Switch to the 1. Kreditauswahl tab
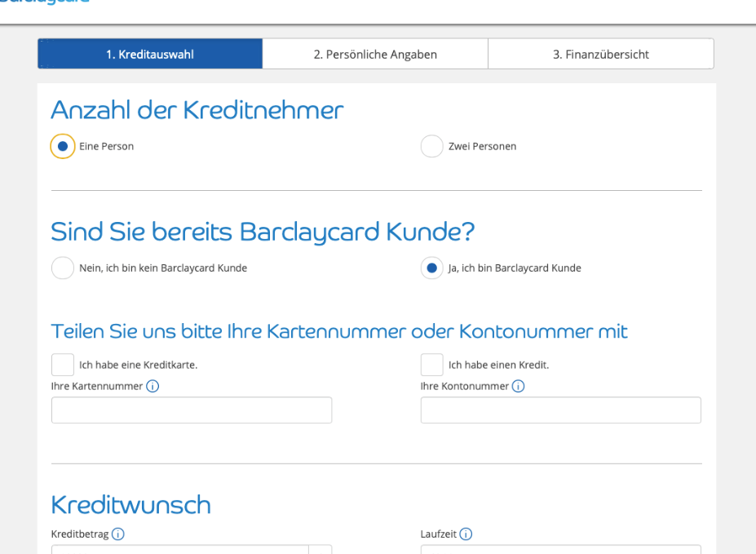Viewport: 756px width, 554px height. click(150, 55)
